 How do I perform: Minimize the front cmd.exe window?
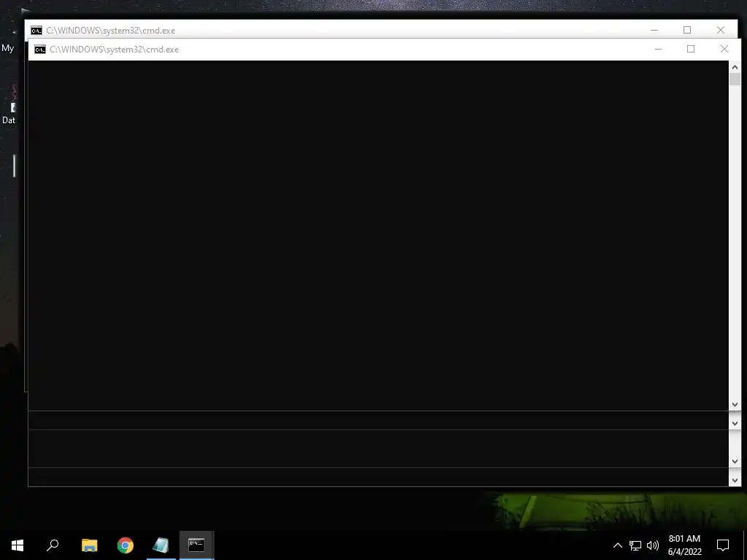(658, 49)
